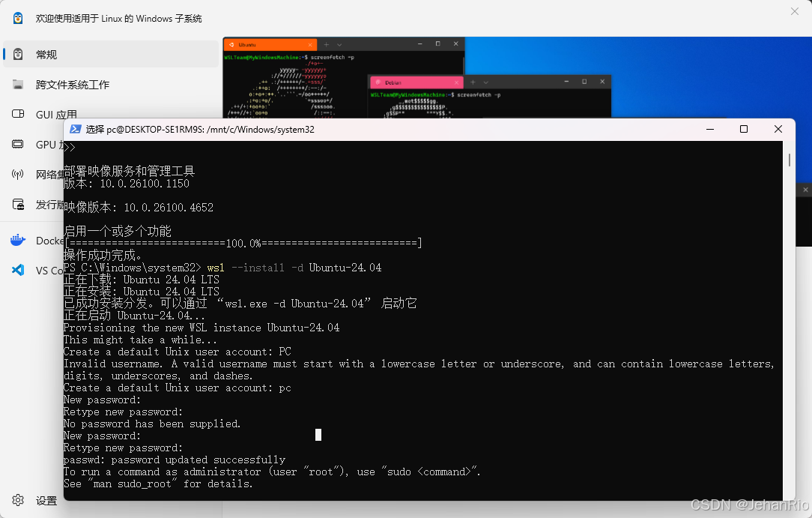Click the settings gear icon
812x518 pixels.
coord(18,500)
